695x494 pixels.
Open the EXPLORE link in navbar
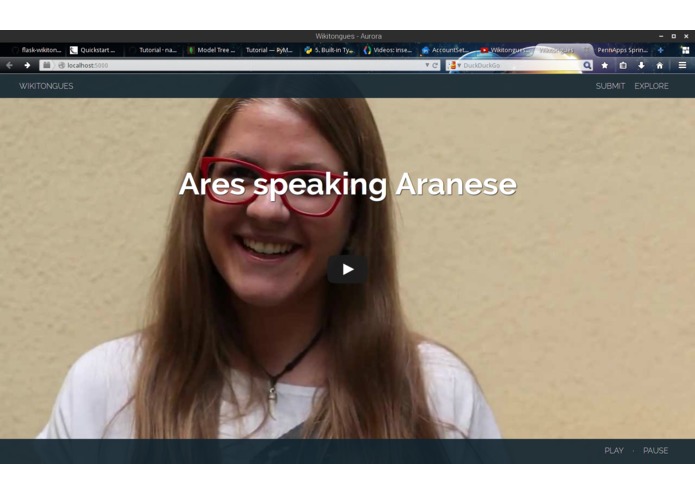(x=651, y=86)
